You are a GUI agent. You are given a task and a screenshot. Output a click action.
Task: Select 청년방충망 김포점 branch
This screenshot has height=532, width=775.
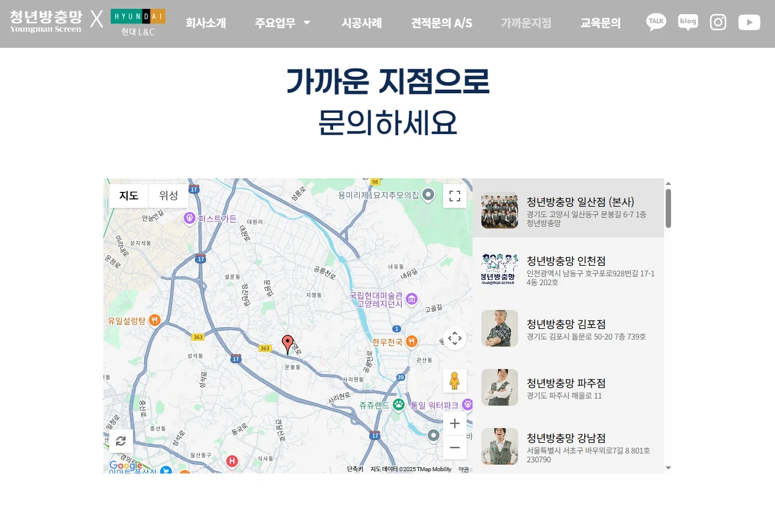568,328
